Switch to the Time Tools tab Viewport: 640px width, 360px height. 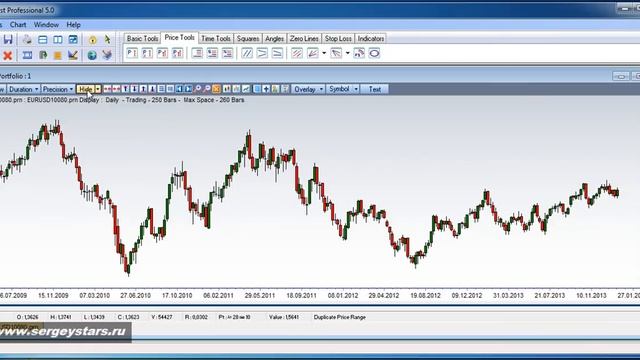pyautogui.click(x=216, y=38)
